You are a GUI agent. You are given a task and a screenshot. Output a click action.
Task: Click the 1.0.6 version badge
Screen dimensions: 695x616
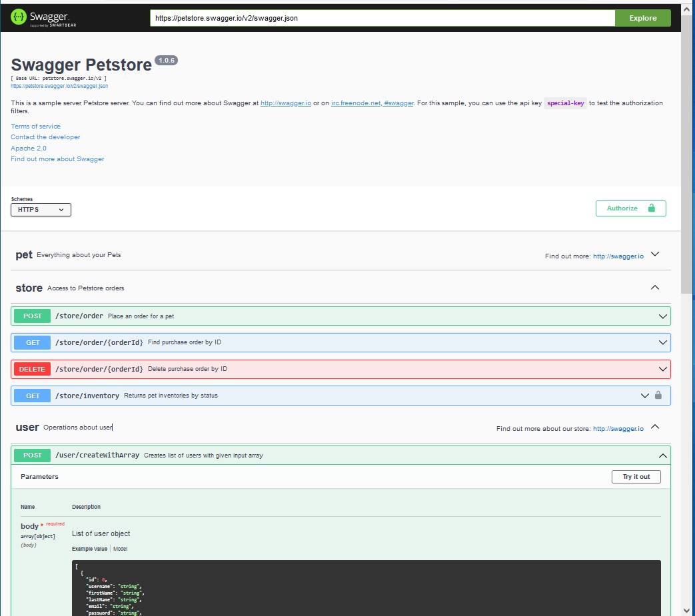166,60
